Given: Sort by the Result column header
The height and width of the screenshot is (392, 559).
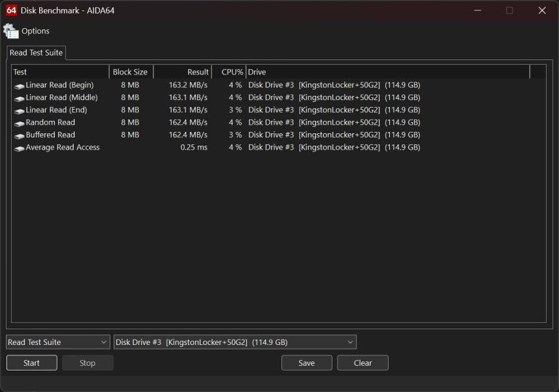Looking at the screenshot, I should tap(183, 72).
